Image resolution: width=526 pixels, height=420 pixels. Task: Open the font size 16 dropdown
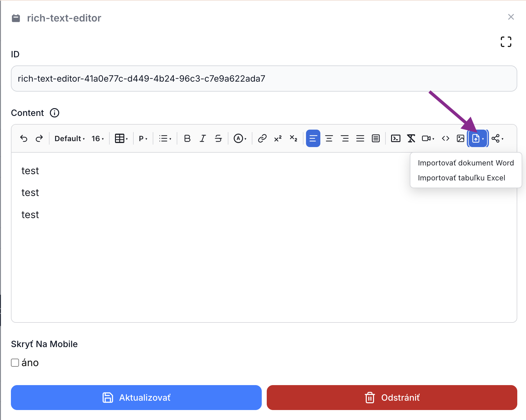coord(98,138)
